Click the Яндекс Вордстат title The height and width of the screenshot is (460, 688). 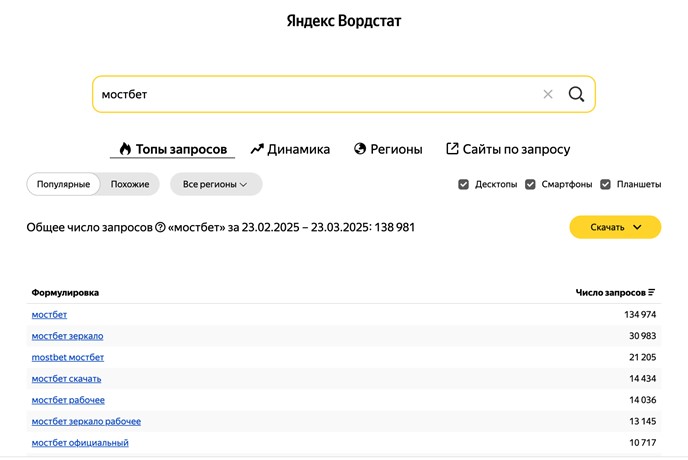pos(344,21)
